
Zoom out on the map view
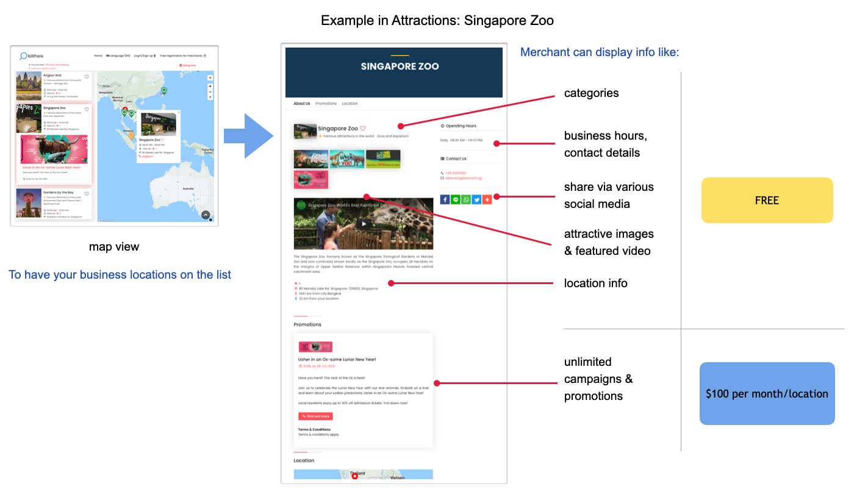tap(210, 92)
